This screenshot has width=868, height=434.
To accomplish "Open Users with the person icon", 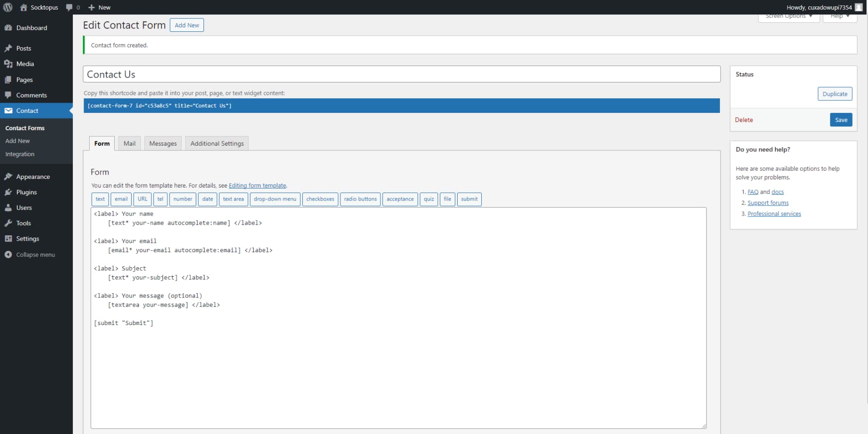I will click(9, 207).
